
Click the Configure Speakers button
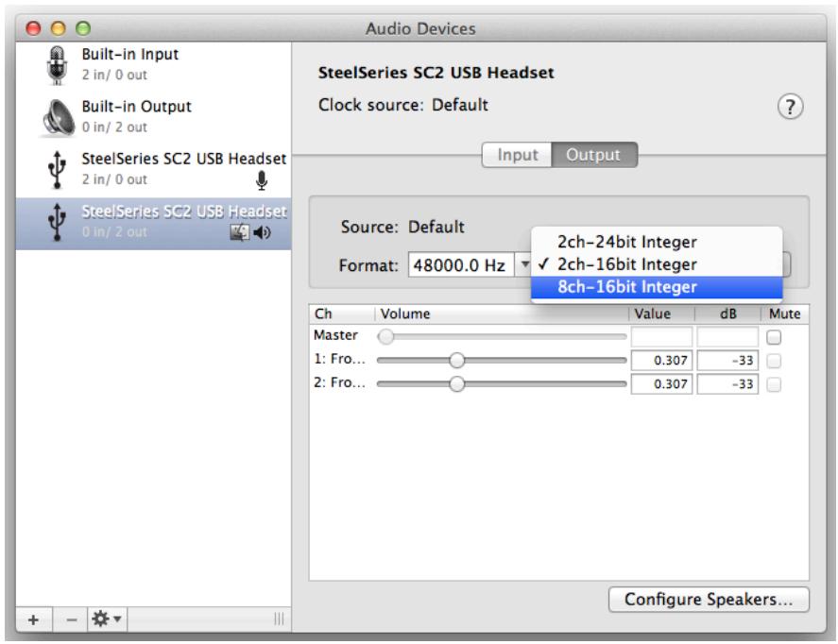[709, 599]
